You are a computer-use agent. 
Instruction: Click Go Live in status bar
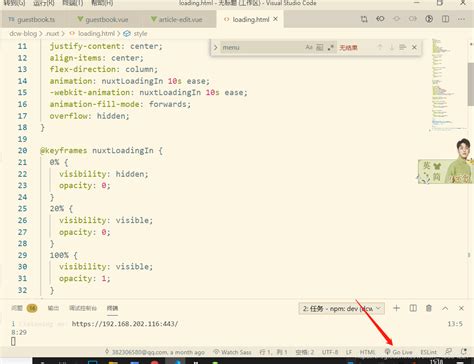(x=399, y=352)
